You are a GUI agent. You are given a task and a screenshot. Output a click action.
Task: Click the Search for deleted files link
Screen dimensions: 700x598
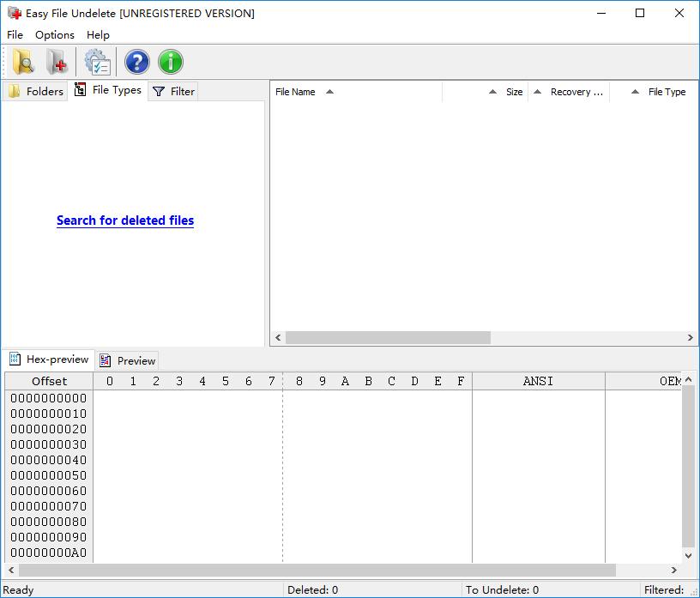(x=125, y=220)
